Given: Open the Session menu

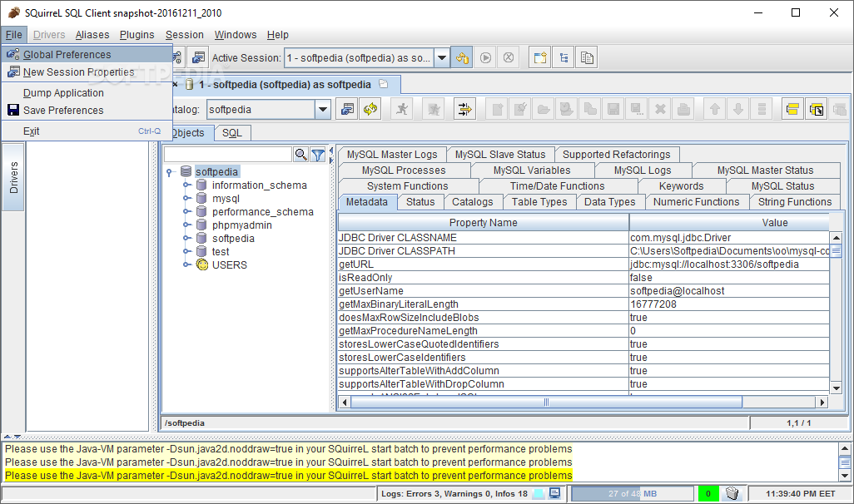Looking at the screenshot, I should pyautogui.click(x=184, y=35).
